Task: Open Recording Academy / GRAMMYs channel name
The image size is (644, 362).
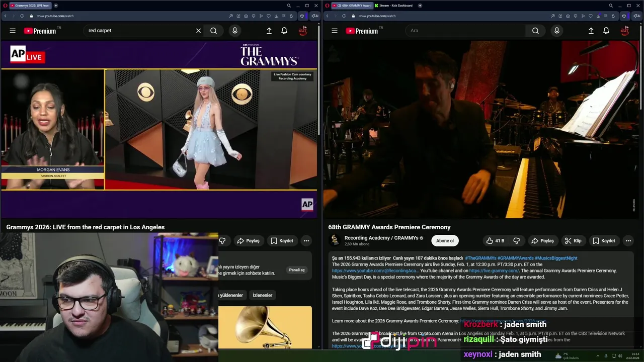Action: [381, 238]
